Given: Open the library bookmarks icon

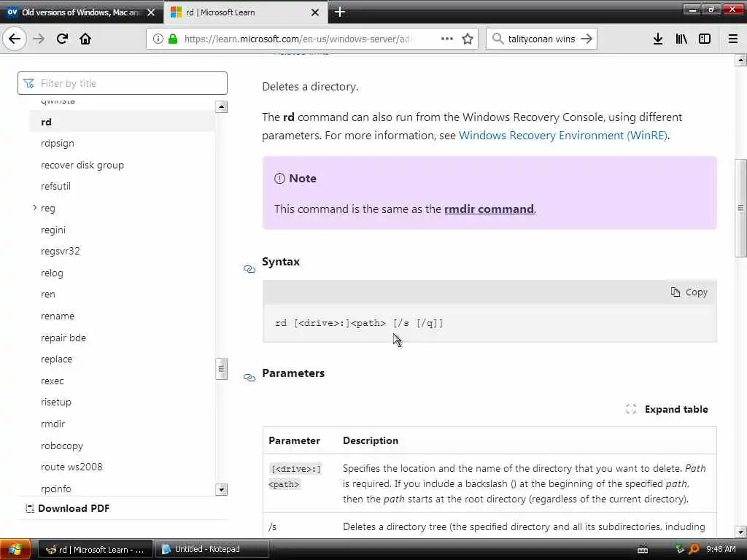Looking at the screenshot, I should pyautogui.click(x=681, y=39).
